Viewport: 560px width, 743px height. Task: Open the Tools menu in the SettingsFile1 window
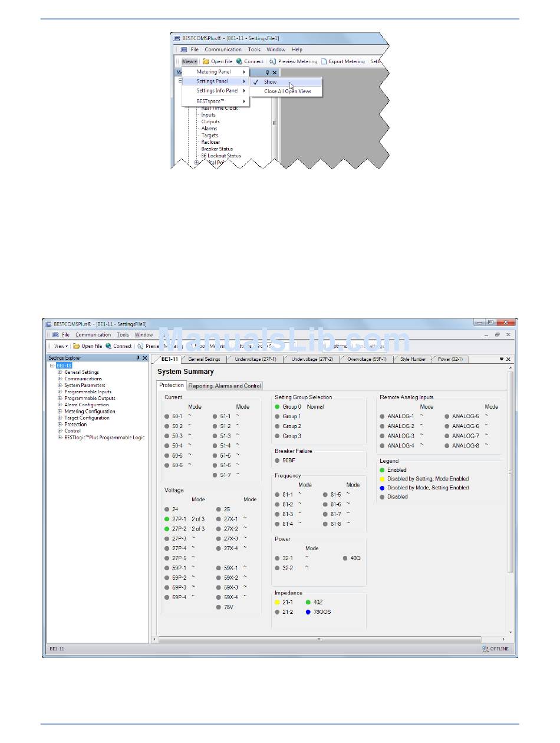tap(254, 50)
